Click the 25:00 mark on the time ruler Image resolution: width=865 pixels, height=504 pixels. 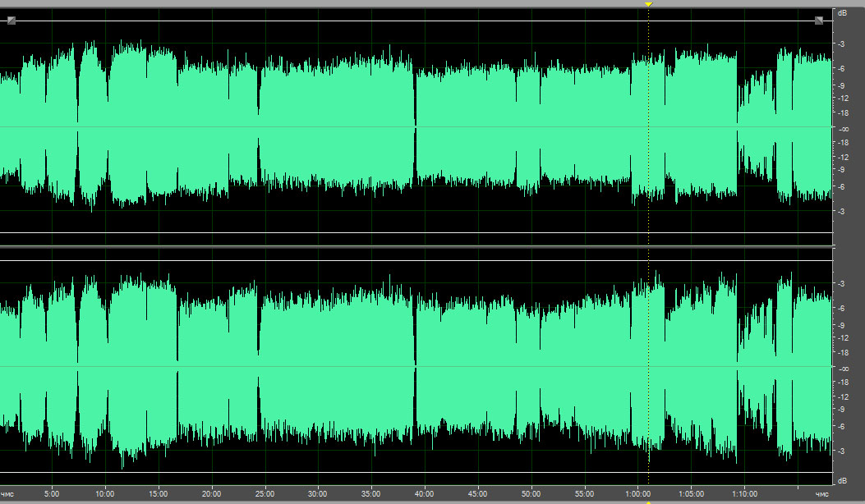(265, 494)
